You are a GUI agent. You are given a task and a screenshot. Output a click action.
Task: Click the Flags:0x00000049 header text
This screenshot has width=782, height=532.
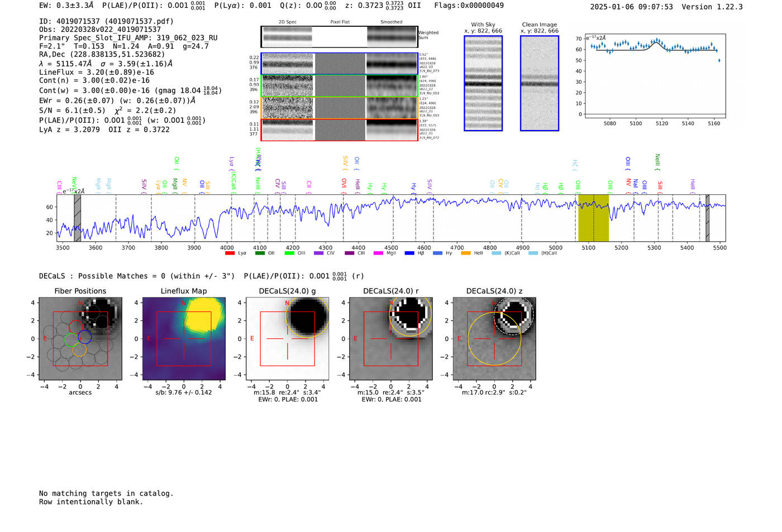pos(469,6)
